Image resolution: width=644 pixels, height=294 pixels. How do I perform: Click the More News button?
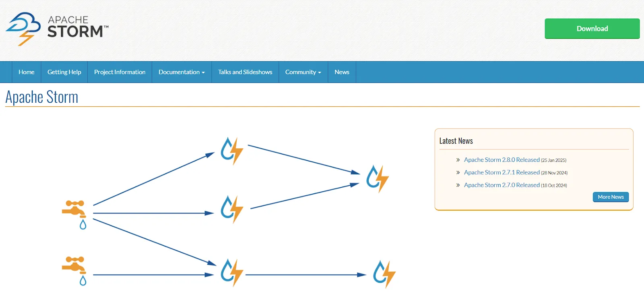click(611, 197)
